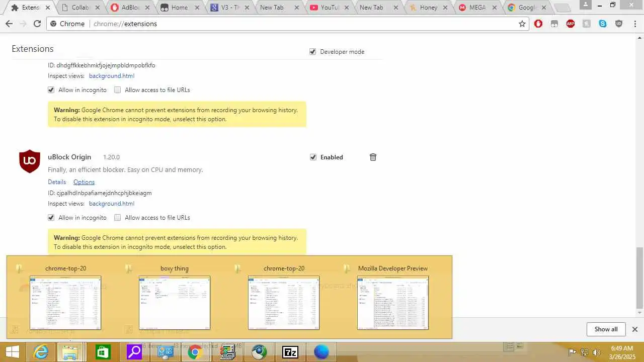Image resolution: width=644 pixels, height=362 pixels.
Task: Check Allow access to file URLs for extension dhdgffkkebhmkfjojejmpbldmpobfkfo
Action: 117,90
